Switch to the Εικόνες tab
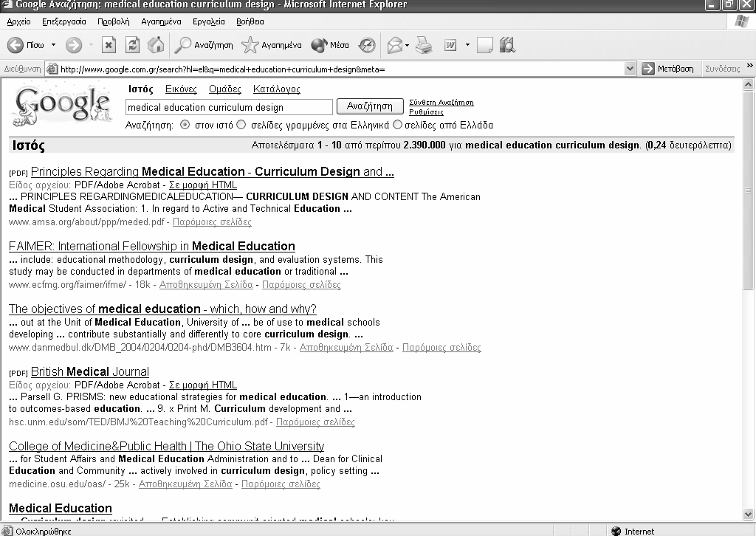 pyautogui.click(x=182, y=89)
